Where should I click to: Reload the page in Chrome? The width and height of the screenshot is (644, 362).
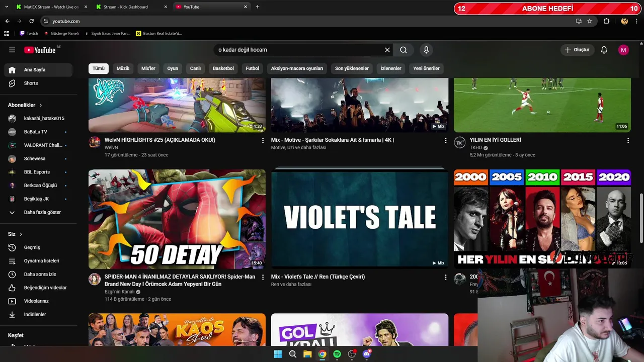coord(31,21)
